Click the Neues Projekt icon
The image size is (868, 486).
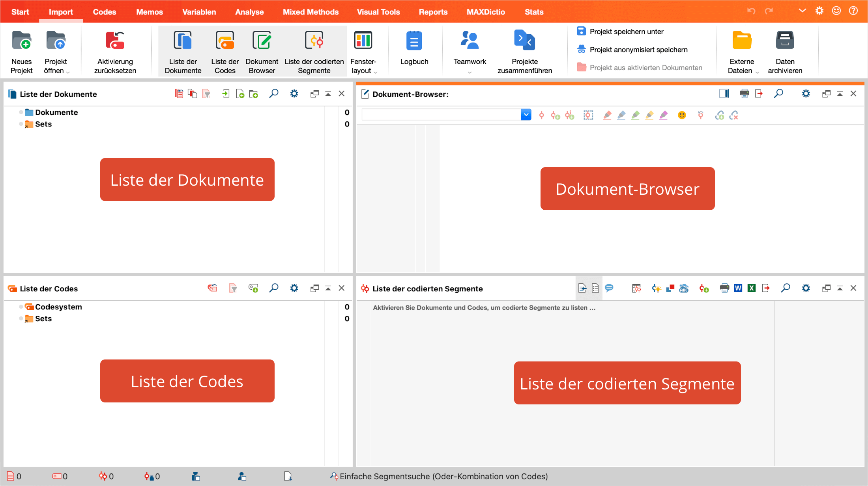tap(21, 41)
